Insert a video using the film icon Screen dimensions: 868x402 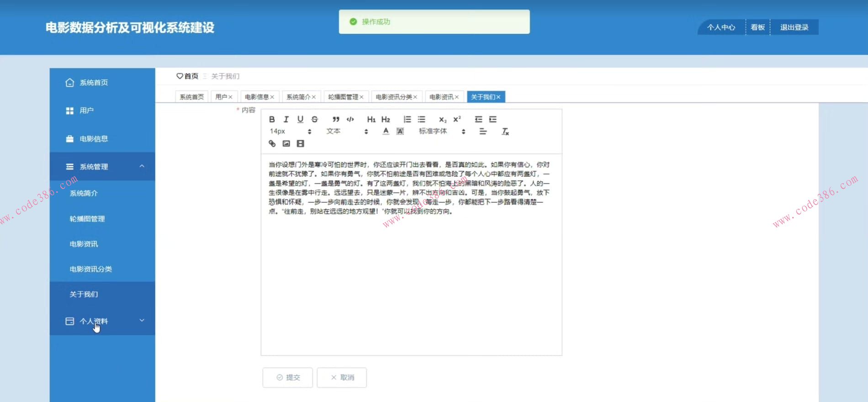tap(300, 143)
